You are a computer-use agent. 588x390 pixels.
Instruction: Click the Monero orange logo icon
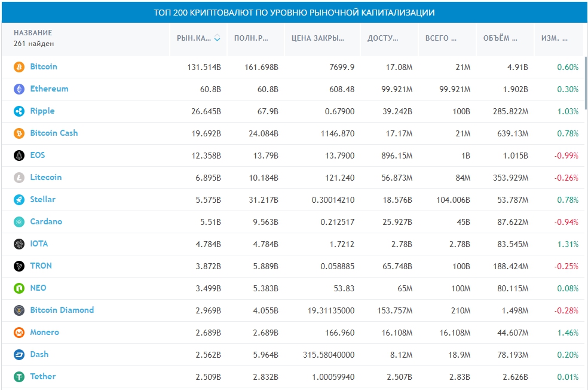[x=19, y=333]
